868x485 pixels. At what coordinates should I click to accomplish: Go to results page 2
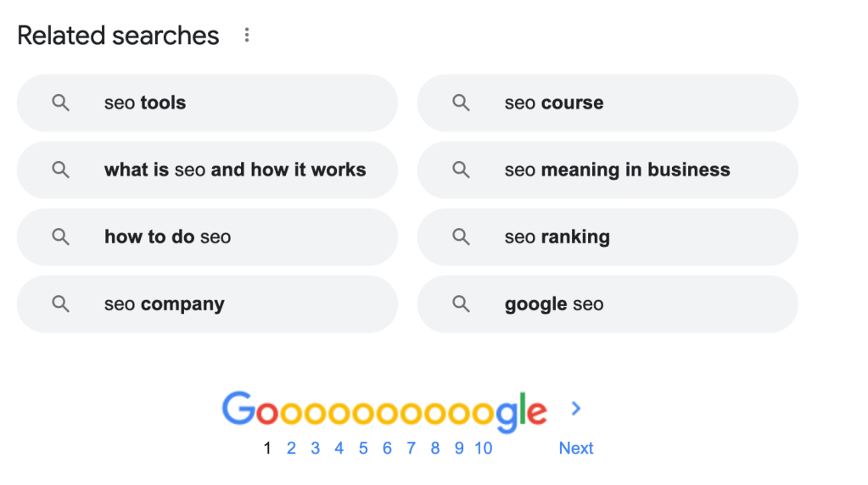[291, 449]
